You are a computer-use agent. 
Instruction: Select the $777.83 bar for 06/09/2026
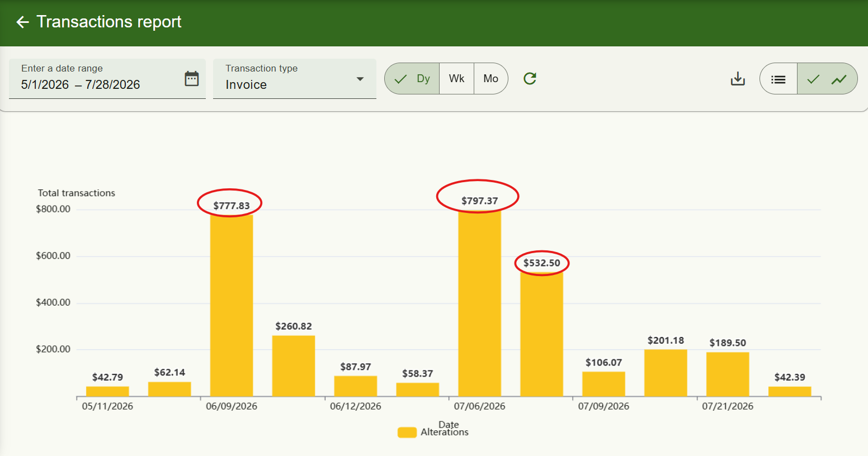click(232, 306)
